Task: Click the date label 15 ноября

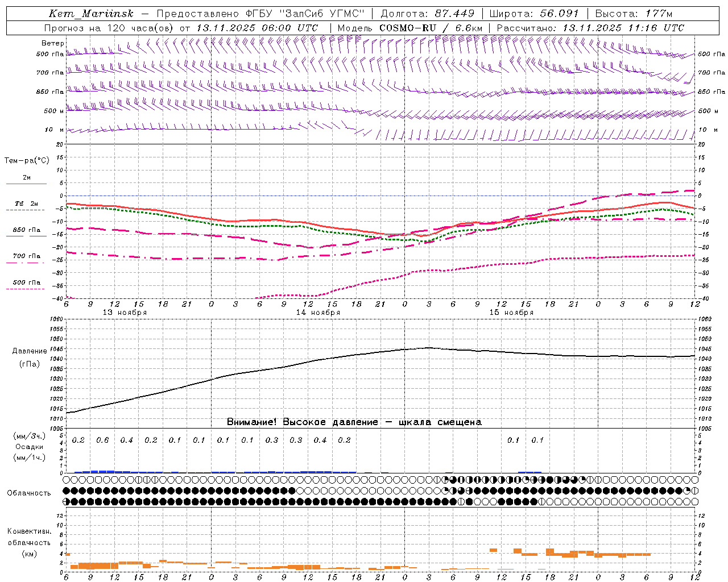Action: click(511, 313)
